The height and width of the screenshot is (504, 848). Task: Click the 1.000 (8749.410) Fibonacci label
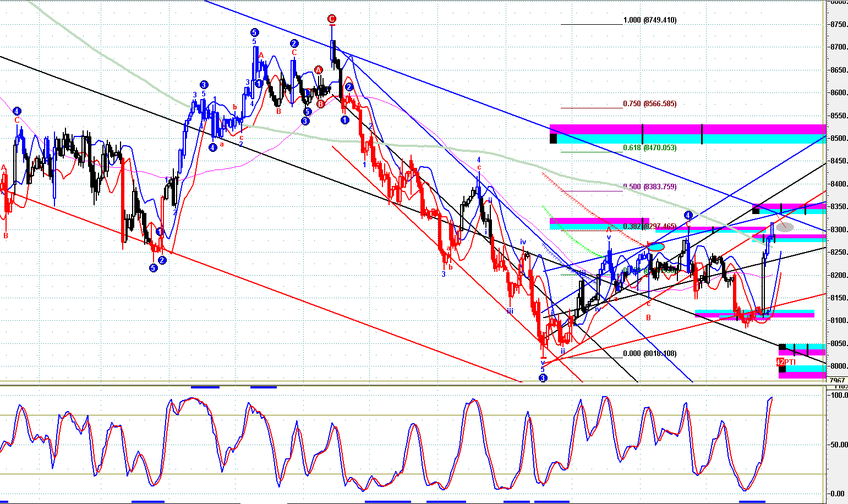[x=650, y=20]
